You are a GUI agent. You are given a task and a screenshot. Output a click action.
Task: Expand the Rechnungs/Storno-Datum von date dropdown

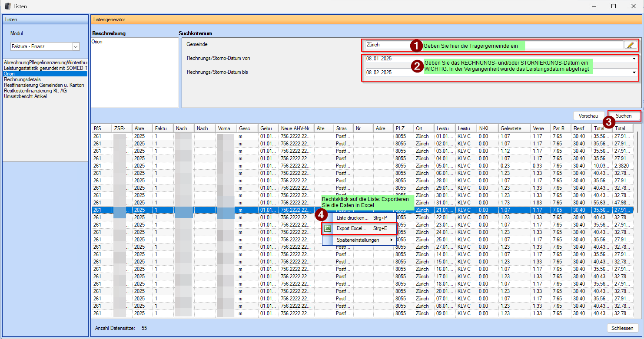tap(634, 59)
